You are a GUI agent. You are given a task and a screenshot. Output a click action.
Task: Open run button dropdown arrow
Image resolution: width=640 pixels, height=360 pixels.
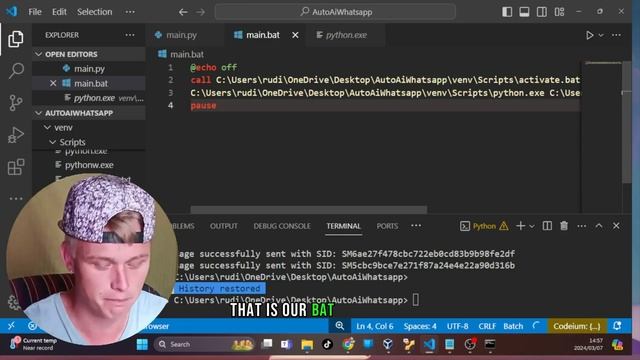[601, 36]
